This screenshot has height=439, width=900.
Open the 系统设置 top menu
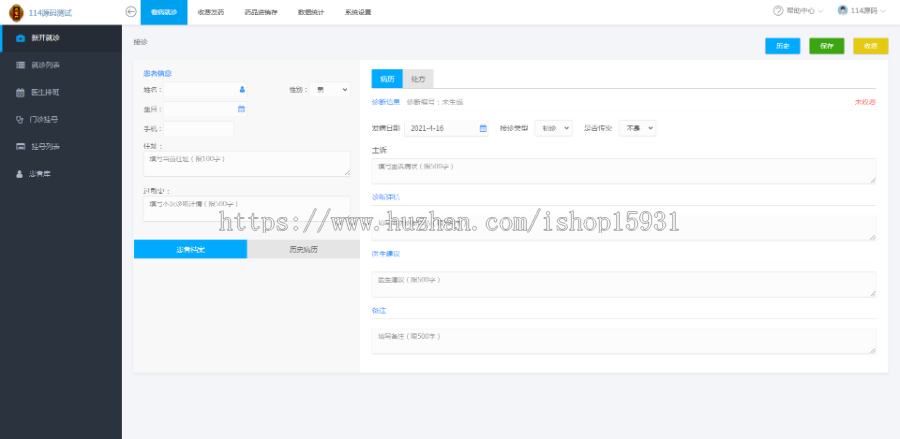[357, 12]
